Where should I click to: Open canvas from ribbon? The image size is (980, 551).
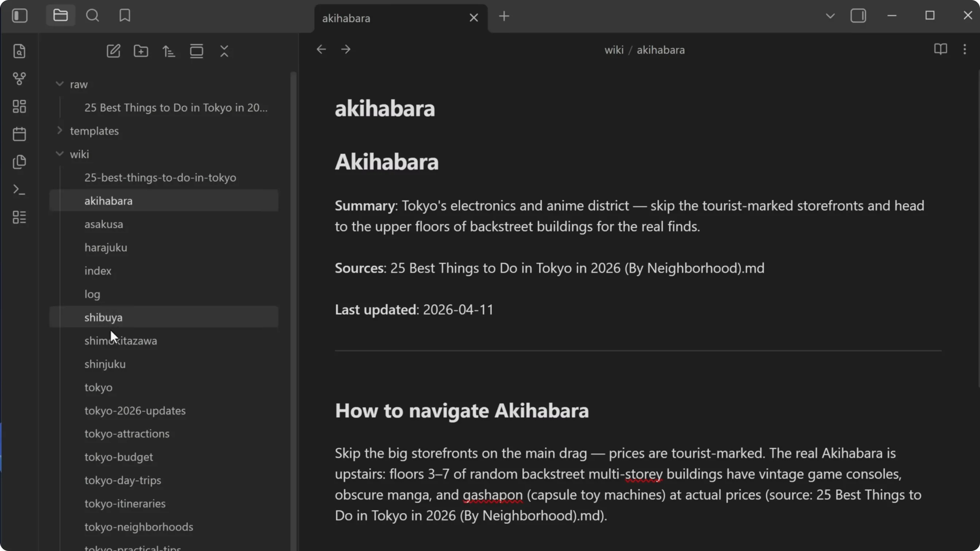[19, 106]
